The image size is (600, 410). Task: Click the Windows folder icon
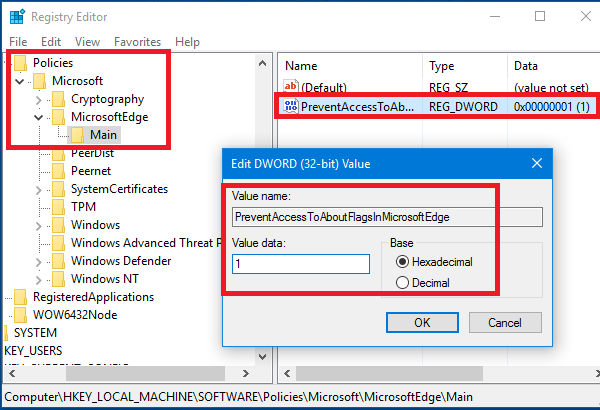[59, 225]
